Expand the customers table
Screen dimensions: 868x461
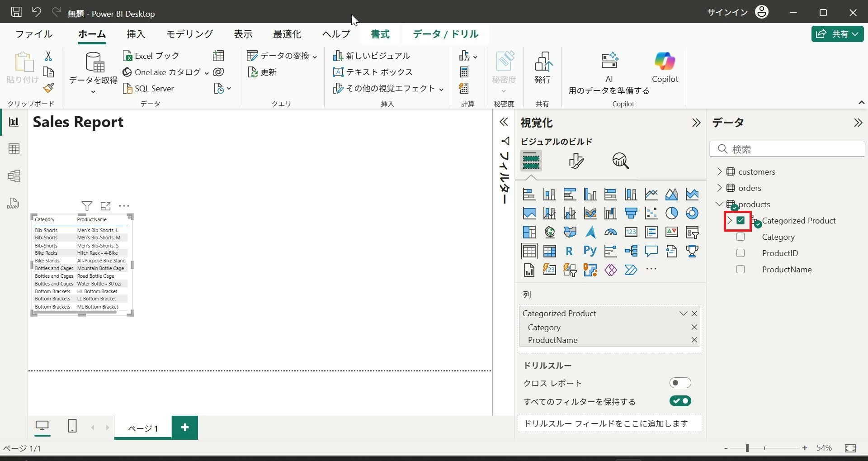pyautogui.click(x=720, y=171)
